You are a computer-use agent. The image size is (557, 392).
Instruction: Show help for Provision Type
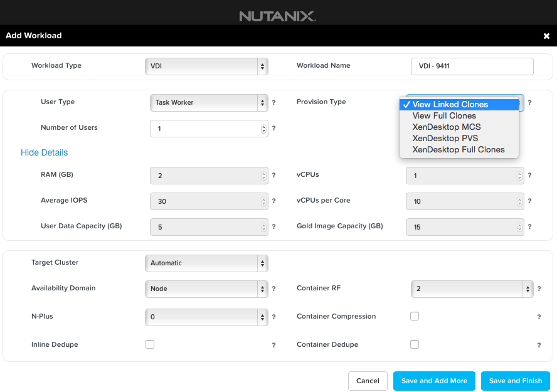click(x=529, y=103)
